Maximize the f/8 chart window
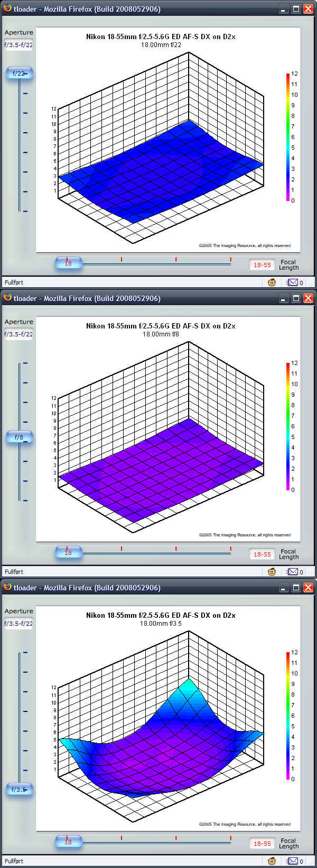This screenshot has height=868, width=317. point(296,298)
